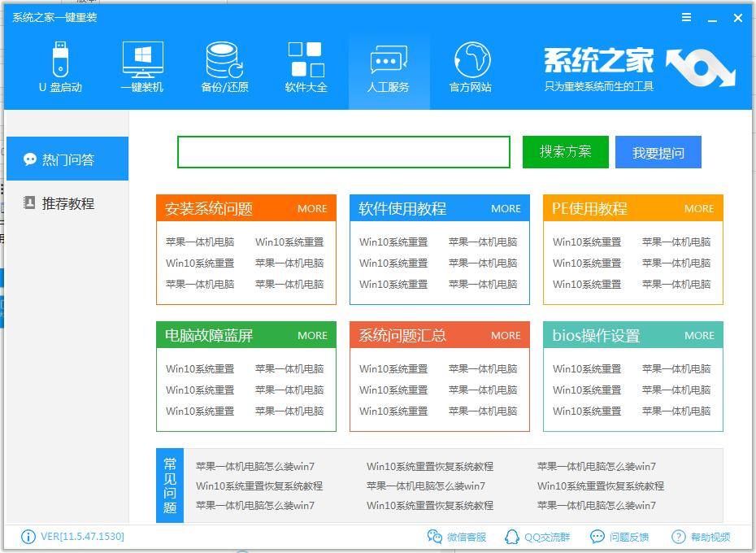Click the blue 我要提问 button

tap(658, 153)
